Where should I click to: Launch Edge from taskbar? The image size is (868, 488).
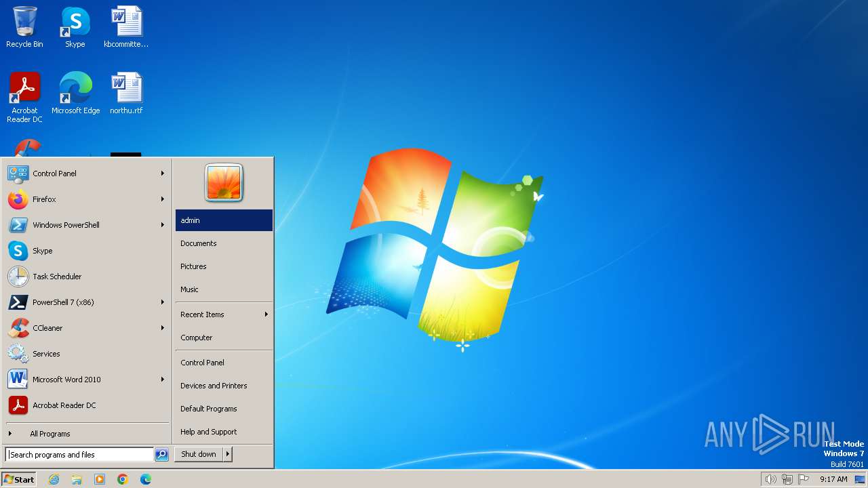(146, 479)
